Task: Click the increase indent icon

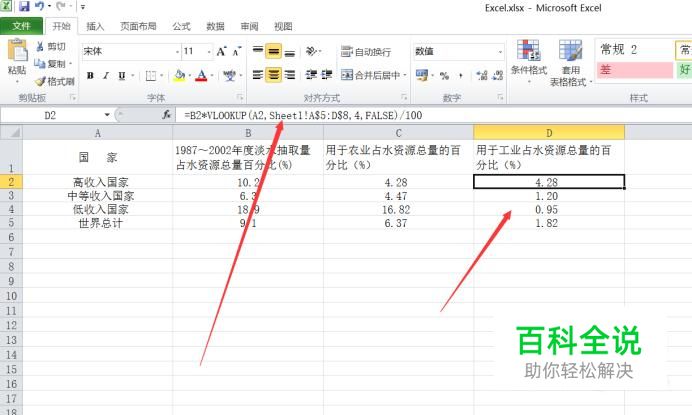Action: [327, 75]
